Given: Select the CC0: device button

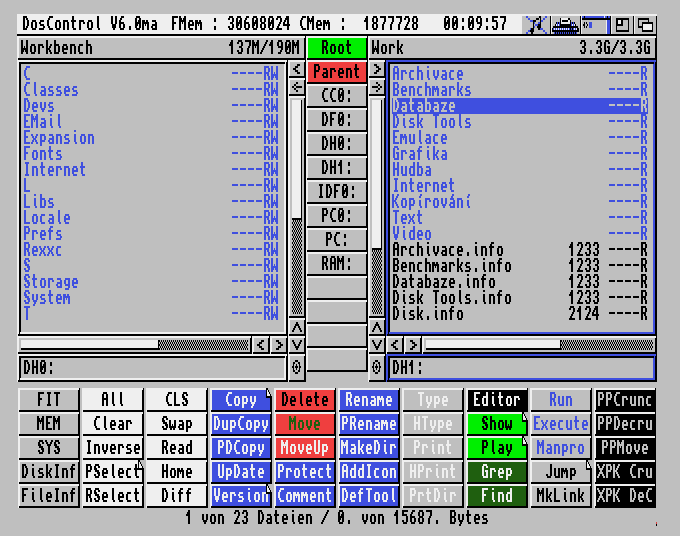Looking at the screenshot, I should pyautogui.click(x=337, y=96).
